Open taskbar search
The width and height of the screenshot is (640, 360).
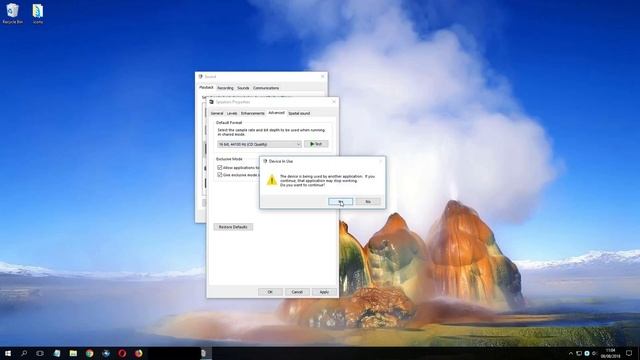pos(24,353)
